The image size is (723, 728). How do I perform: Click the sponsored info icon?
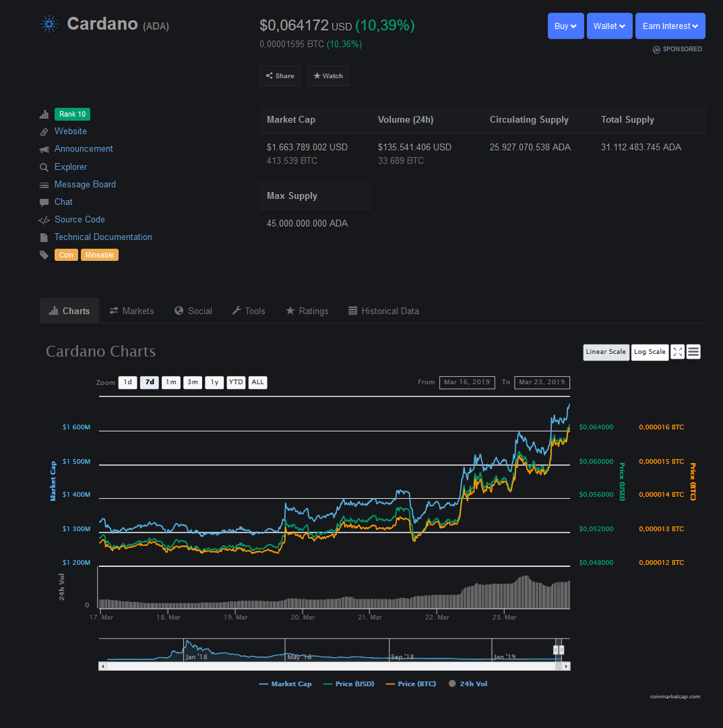click(x=656, y=49)
